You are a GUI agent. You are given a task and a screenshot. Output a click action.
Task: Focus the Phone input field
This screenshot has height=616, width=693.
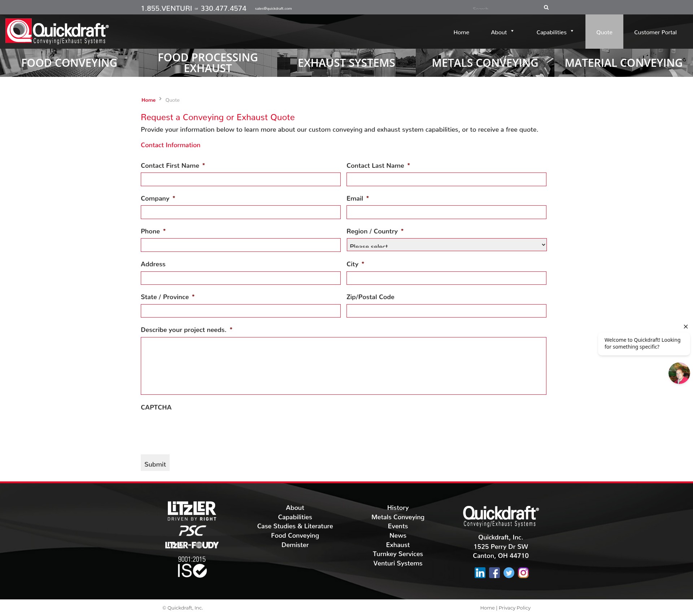(x=241, y=245)
